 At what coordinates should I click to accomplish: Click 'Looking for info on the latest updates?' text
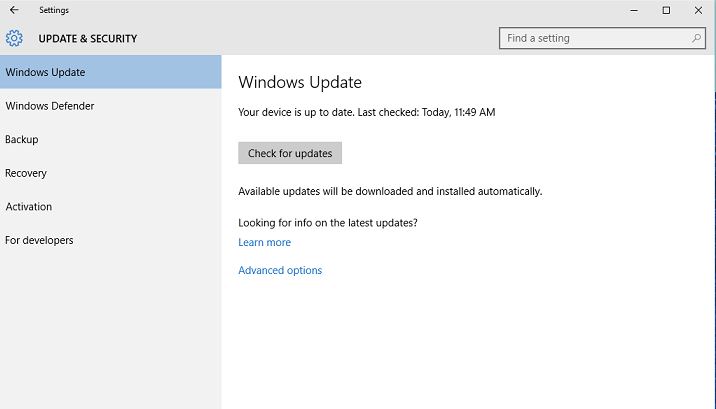coord(328,223)
